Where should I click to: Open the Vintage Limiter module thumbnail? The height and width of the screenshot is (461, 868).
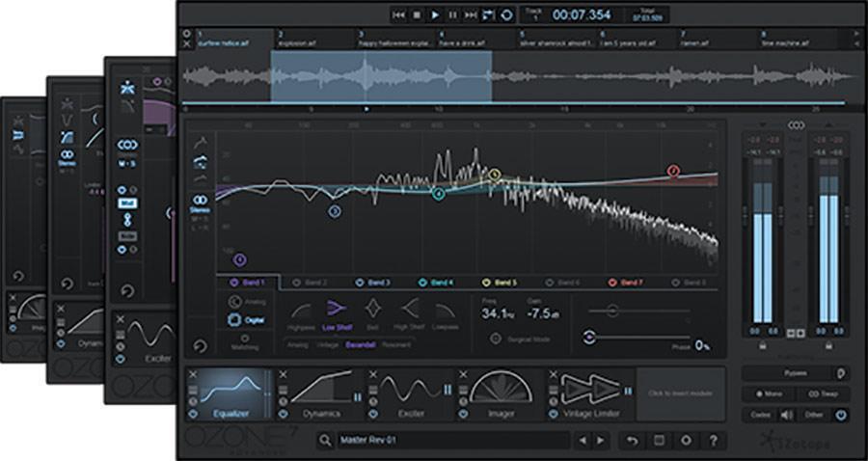pyautogui.click(x=590, y=393)
